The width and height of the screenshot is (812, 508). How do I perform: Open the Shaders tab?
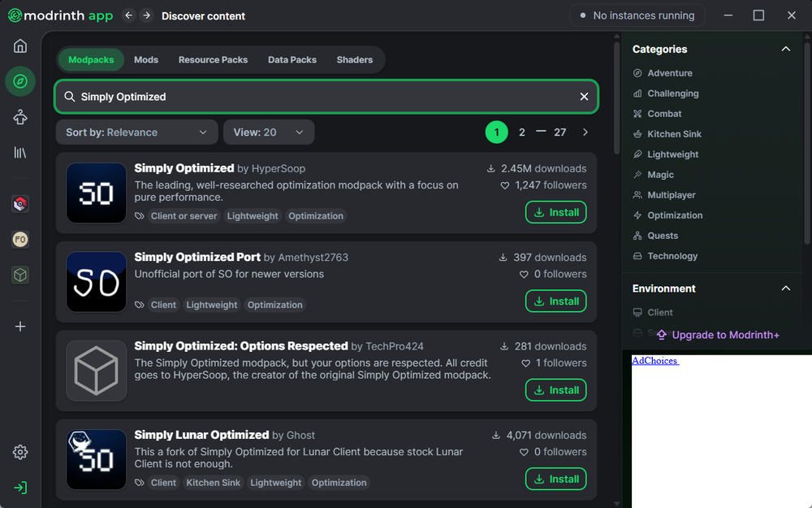click(x=354, y=59)
